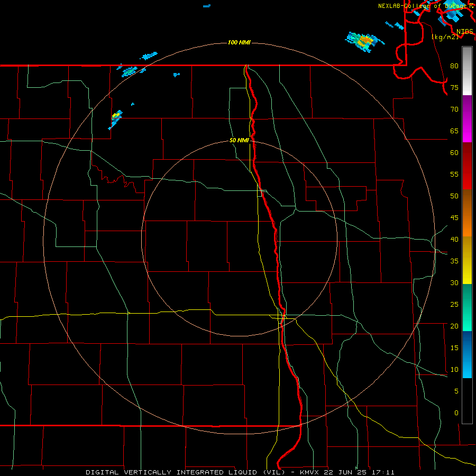476x476 pixels.
Task: Click the 30 value on the color scale
Action: (x=454, y=282)
